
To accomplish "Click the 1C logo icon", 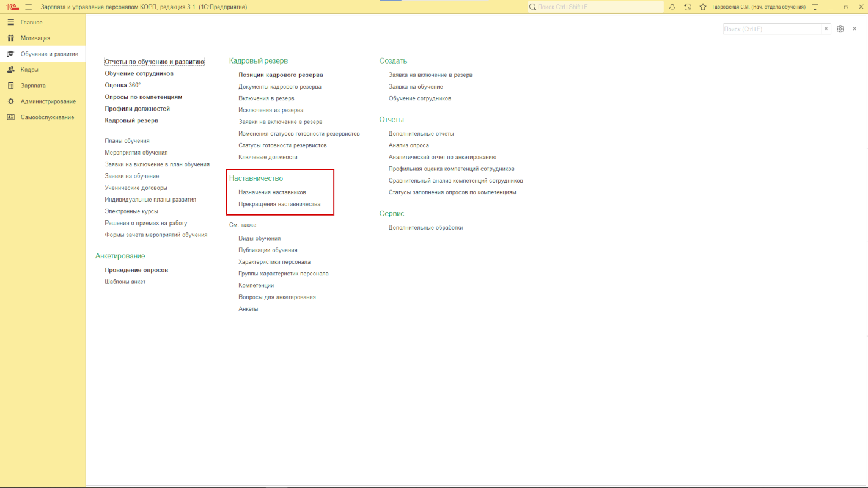I will click(x=12, y=7).
